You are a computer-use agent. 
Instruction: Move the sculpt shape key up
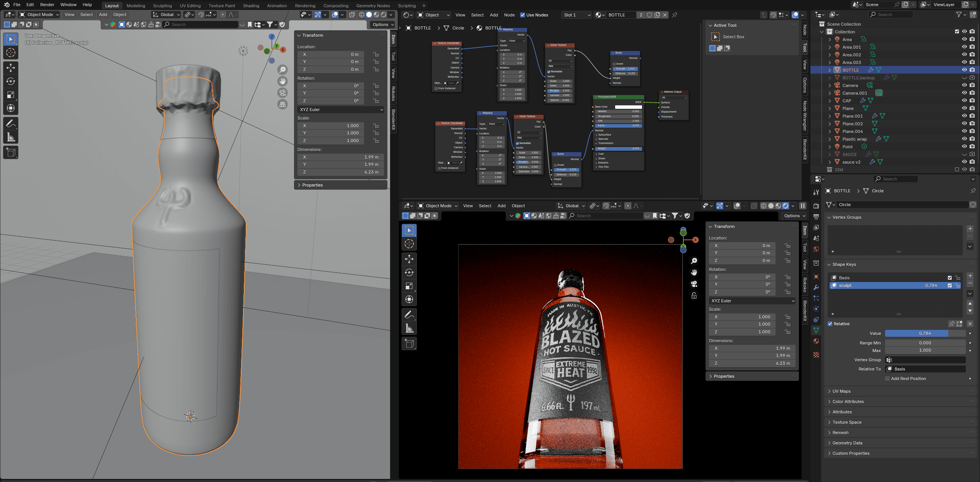tap(970, 303)
